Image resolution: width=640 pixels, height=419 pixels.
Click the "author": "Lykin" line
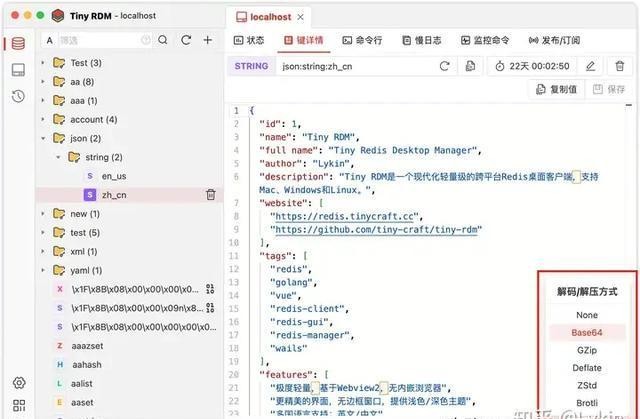click(307, 164)
